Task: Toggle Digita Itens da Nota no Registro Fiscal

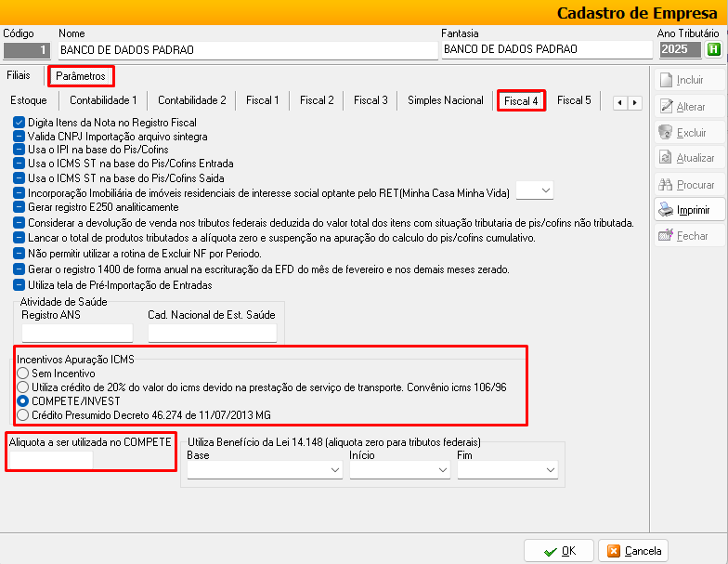Action: point(19,123)
